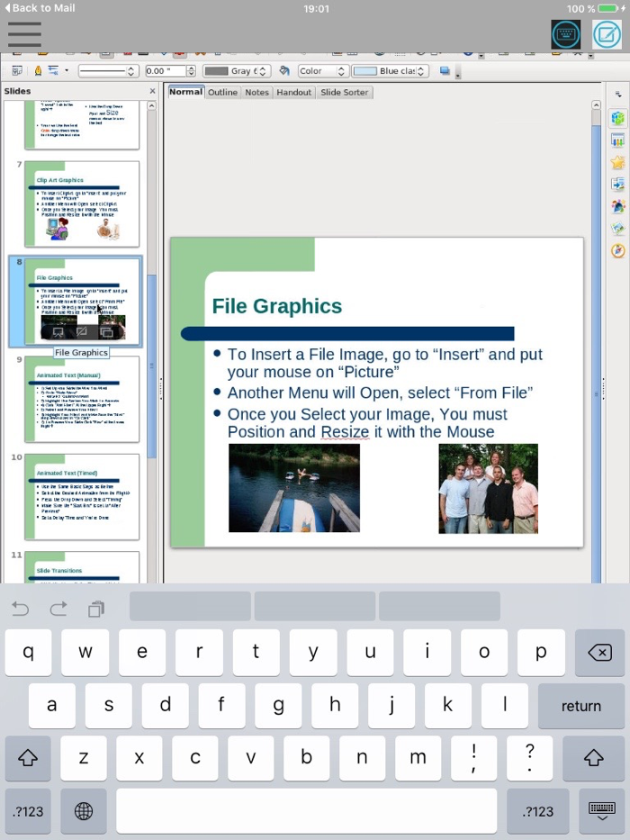Select slide 9 Animated Text (Manual) thumbnail
Image resolution: width=630 pixels, height=840 pixels.
pos(82,399)
